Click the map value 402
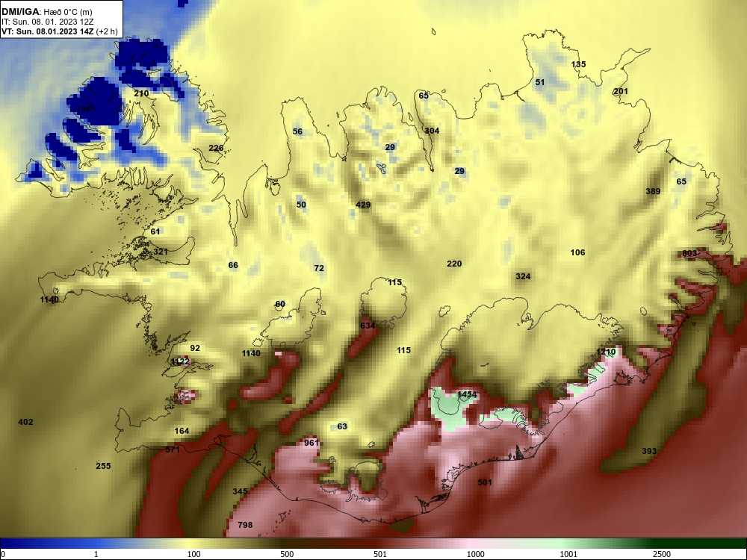The image size is (747, 560). (x=25, y=422)
